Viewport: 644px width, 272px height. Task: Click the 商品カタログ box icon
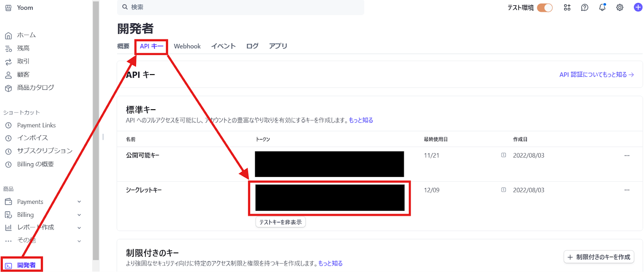[x=8, y=88]
